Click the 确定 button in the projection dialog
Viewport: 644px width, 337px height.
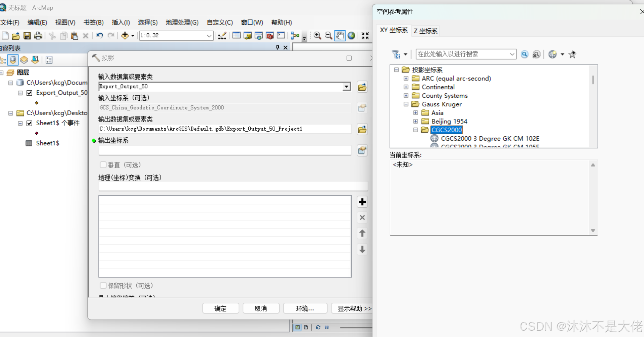pos(220,308)
